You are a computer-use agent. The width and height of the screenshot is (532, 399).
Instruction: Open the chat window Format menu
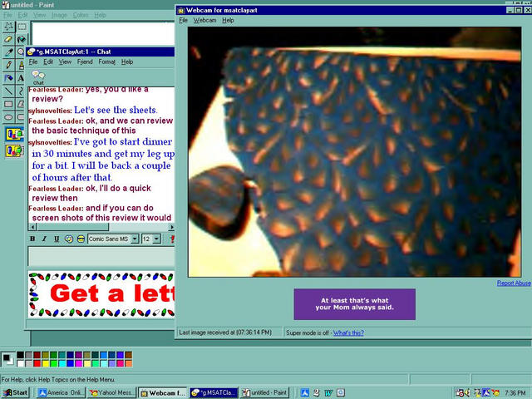click(107, 62)
